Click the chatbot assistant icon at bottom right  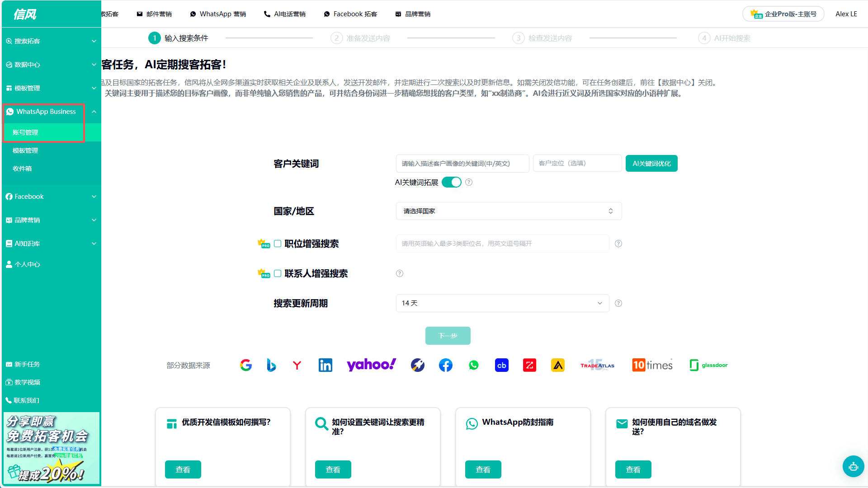(x=853, y=466)
